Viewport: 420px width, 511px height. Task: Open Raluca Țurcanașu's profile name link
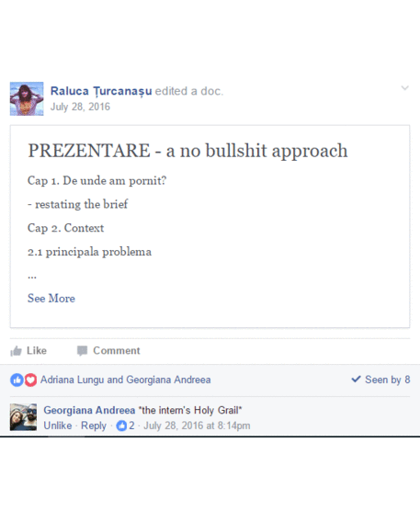[101, 91]
